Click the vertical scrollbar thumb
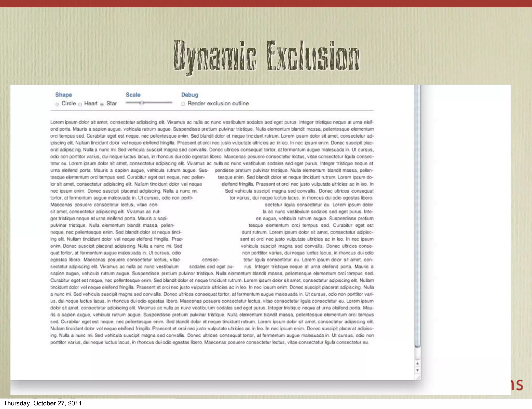 click(x=417, y=216)
